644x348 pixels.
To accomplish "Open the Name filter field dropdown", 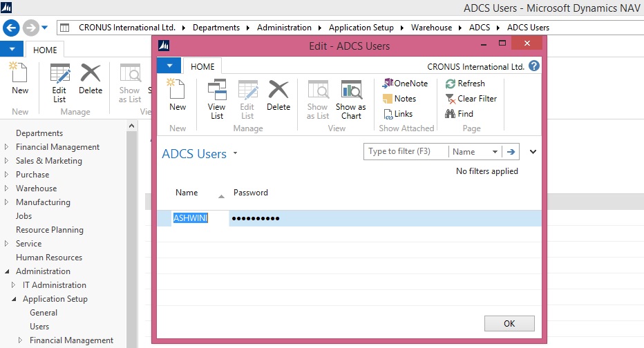I will click(x=495, y=152).
